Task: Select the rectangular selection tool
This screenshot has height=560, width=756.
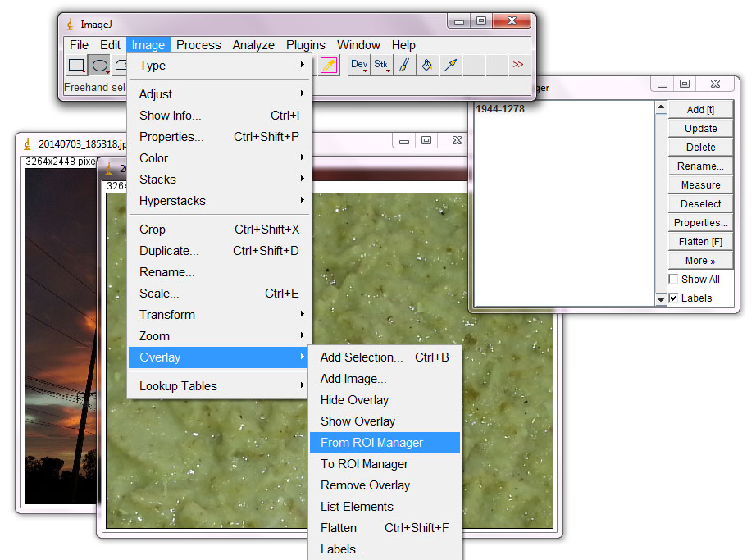Action: (x=78, y=65)
